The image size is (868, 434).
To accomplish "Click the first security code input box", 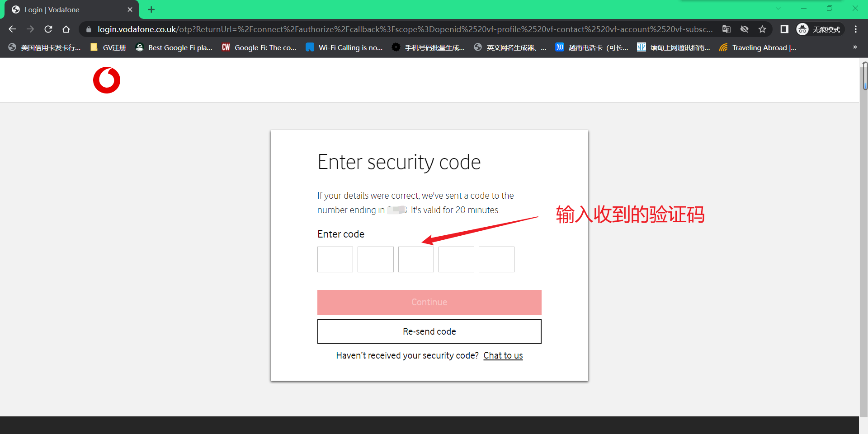I will coord(335,259).
